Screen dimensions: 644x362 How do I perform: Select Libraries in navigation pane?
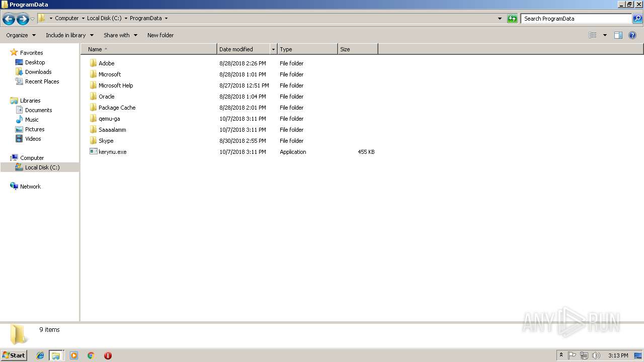(x=30, y=101)
